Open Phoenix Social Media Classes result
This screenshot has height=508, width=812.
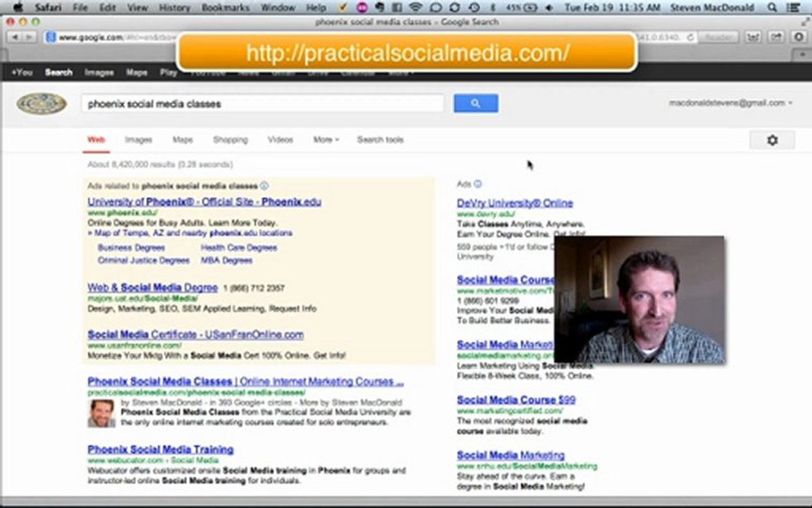click(x=245, y=382)
